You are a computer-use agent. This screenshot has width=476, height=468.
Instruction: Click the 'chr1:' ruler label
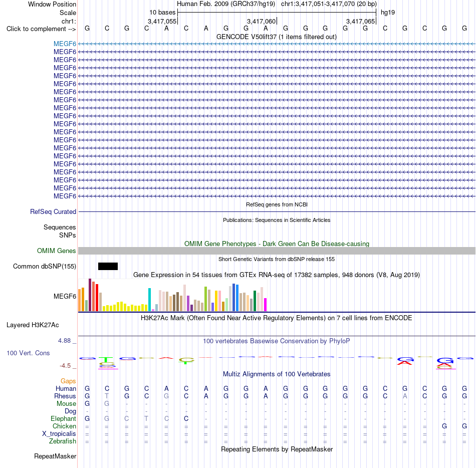click(x=69, y=21)
